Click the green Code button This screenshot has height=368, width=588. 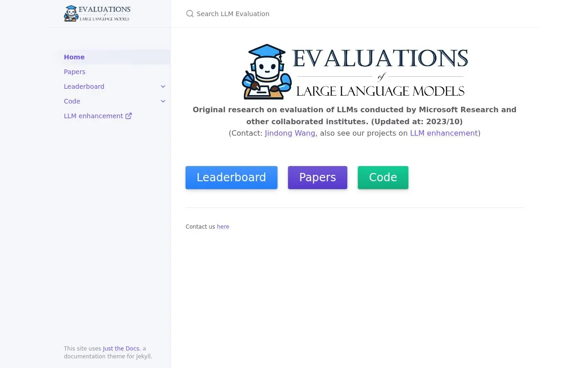point(383,178)
